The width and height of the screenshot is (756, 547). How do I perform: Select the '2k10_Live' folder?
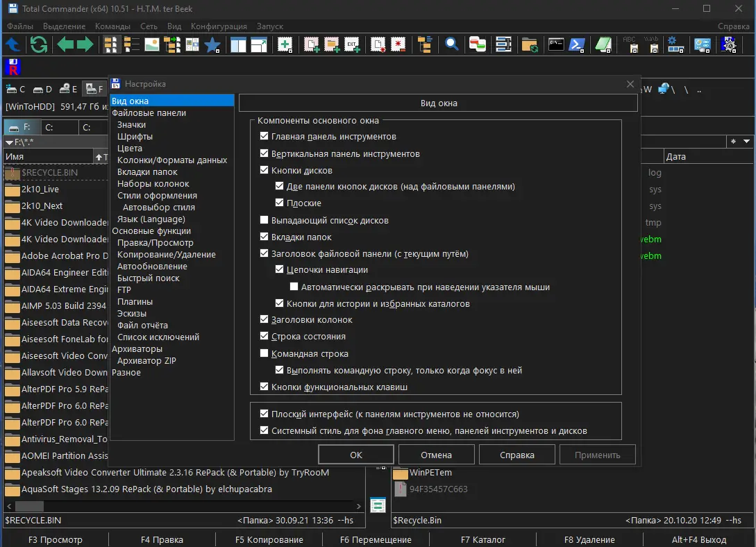pyautogui.click(x=40, y=189)
